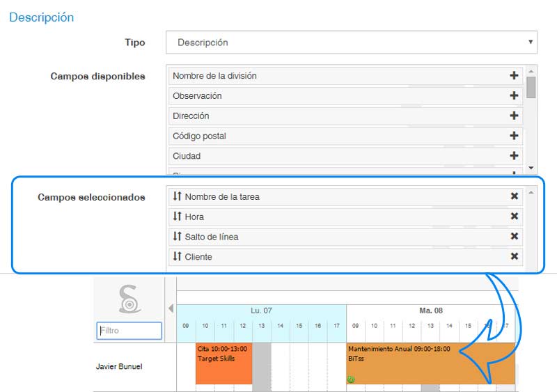Remove Cliente from selected fields
This screenshot has width=557, height=392.
pos(514,256)
